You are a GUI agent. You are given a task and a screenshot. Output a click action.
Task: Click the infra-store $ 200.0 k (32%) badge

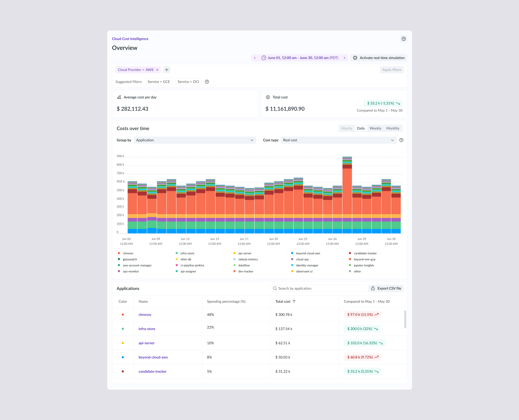(362, 329)
